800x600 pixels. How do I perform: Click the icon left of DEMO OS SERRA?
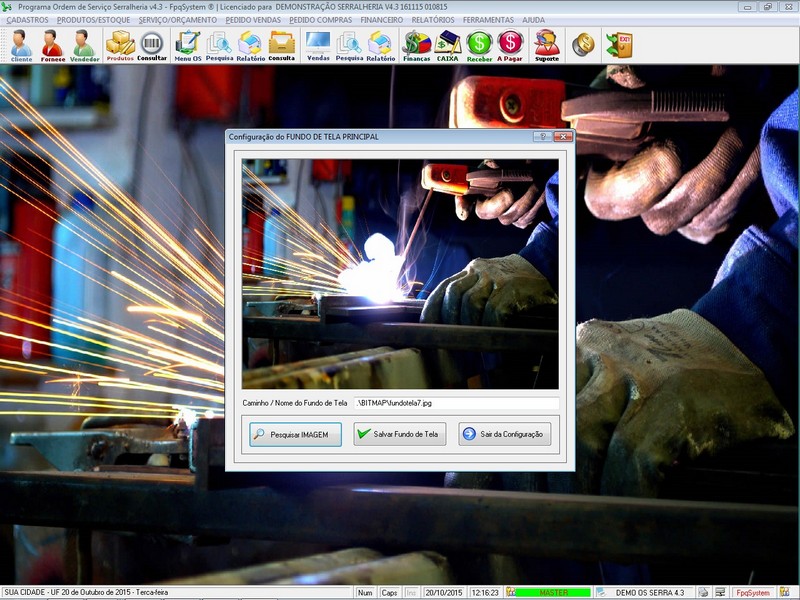click(x=601, y=592)
